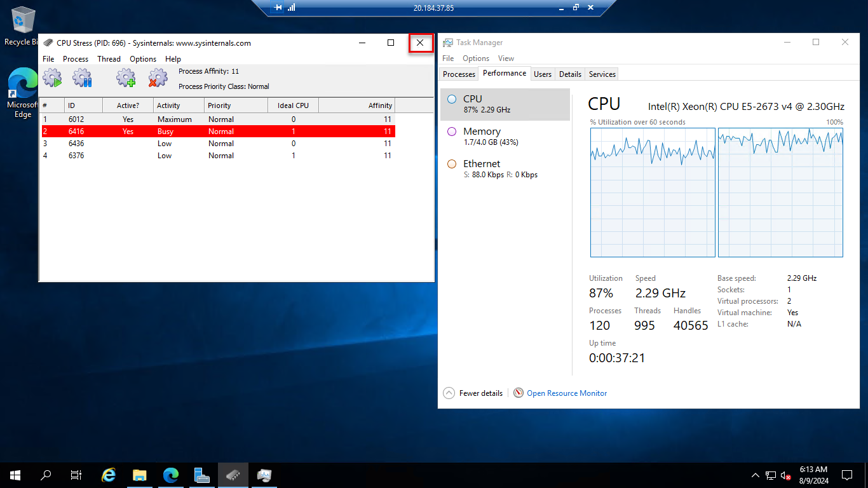The height and width of the screenshot is (488, 868).
Task: Open CPU Stress Options menu
Action: pyautogui.click(x=143, y=59)
